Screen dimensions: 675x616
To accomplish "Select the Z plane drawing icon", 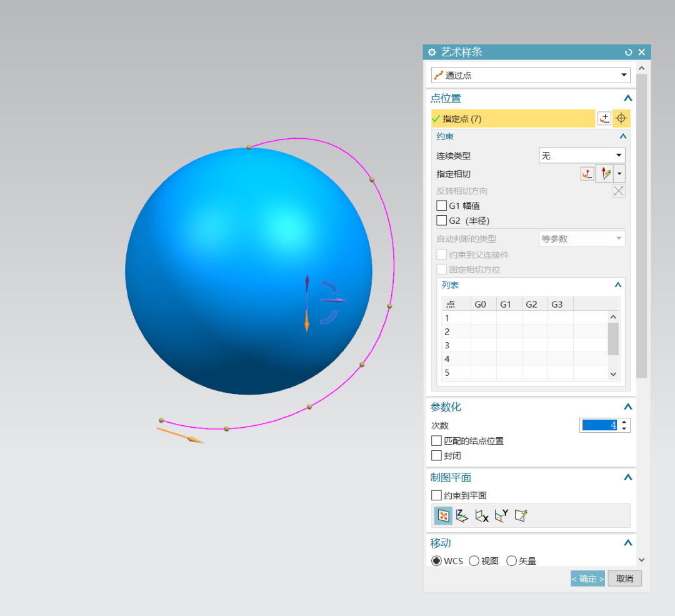I will tap(461, 516).
